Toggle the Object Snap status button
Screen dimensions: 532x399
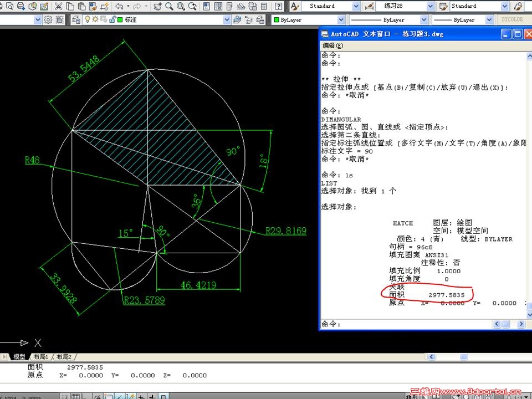109,396
